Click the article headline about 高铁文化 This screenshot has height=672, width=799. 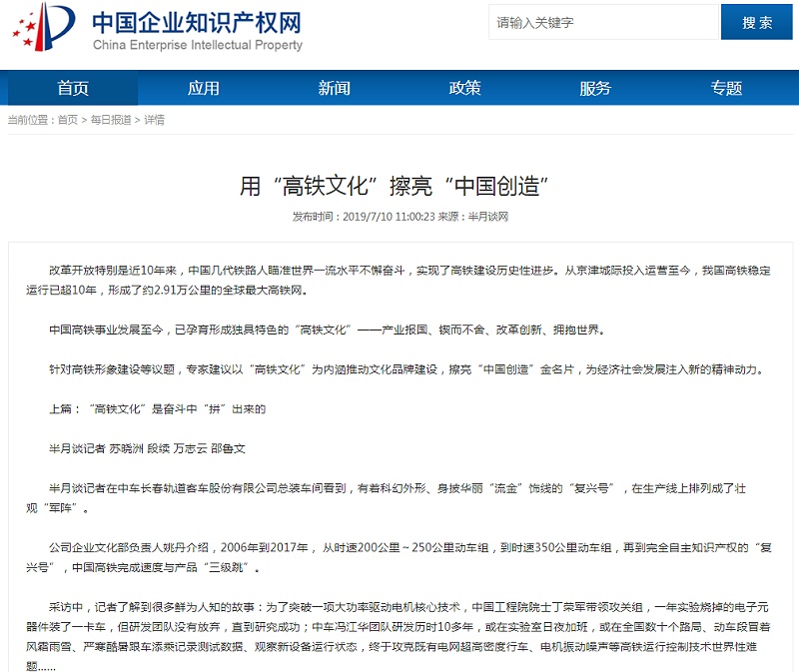(399, 187)
